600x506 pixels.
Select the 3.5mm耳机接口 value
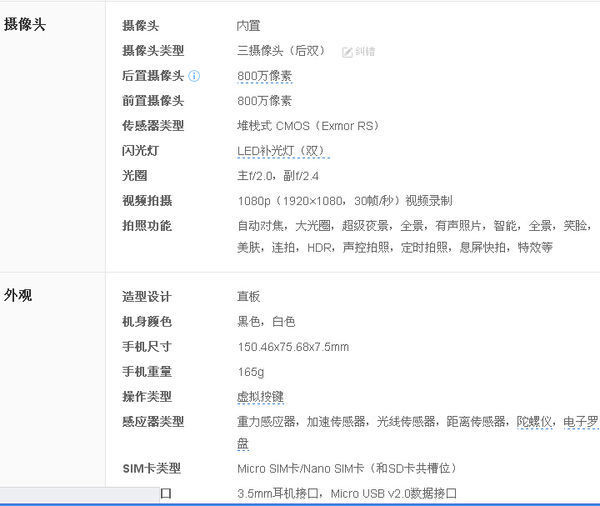click(x=278, y=493)
